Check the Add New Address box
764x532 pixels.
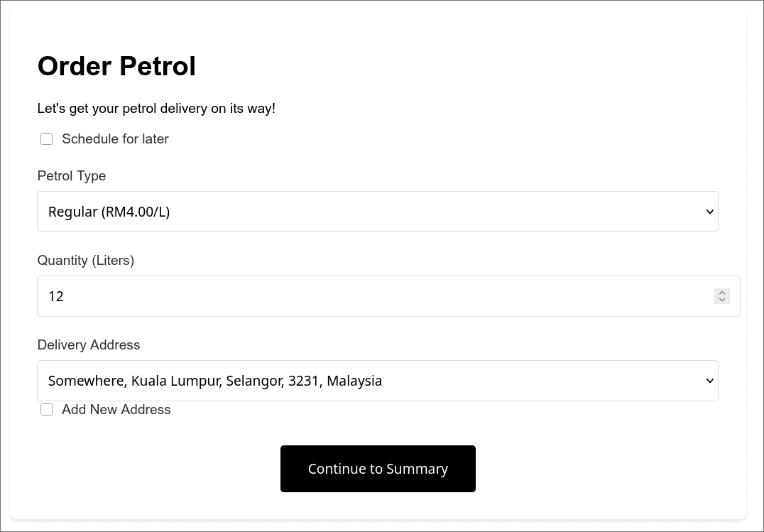coord(46,410)
